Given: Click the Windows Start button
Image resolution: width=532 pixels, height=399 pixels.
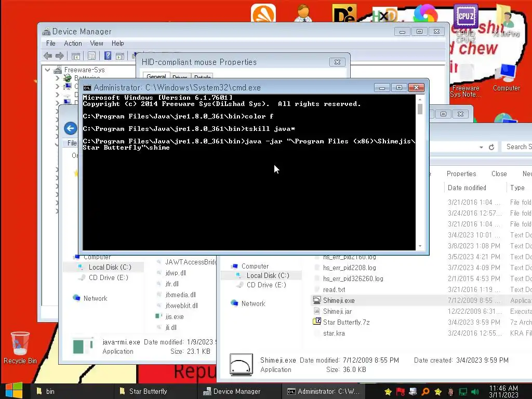Looking at the screenshot, I should coord(14,391).
